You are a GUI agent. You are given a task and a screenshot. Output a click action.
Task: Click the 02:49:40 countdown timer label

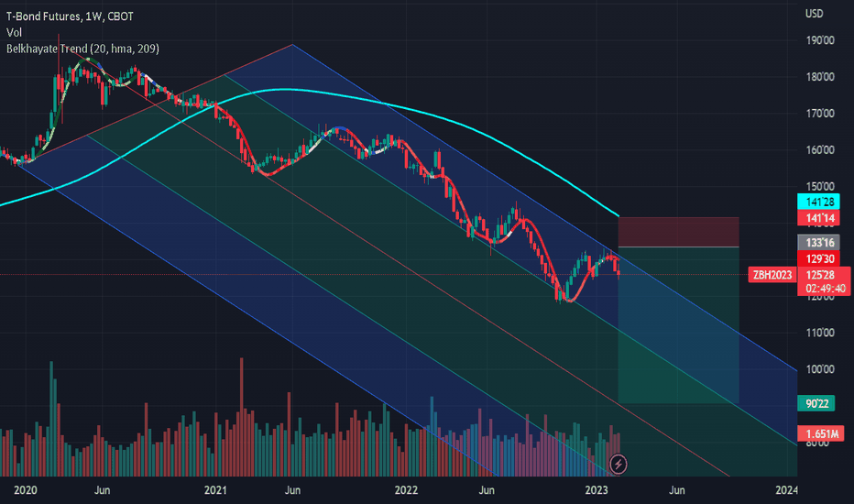(825, 289)
